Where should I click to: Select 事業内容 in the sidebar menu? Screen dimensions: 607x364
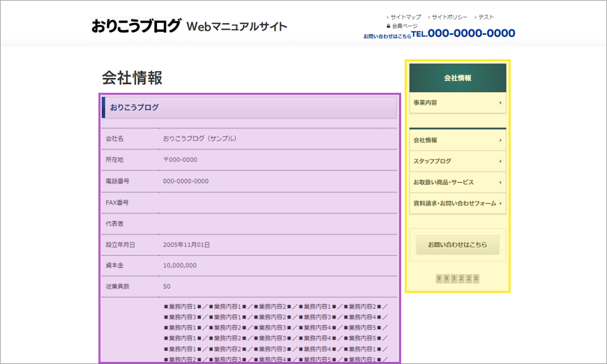click(x=426, y=103)
